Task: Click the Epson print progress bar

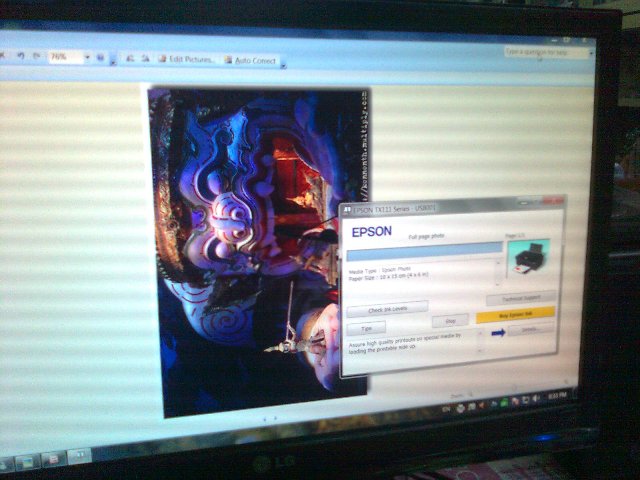Action: coord(424,251)
